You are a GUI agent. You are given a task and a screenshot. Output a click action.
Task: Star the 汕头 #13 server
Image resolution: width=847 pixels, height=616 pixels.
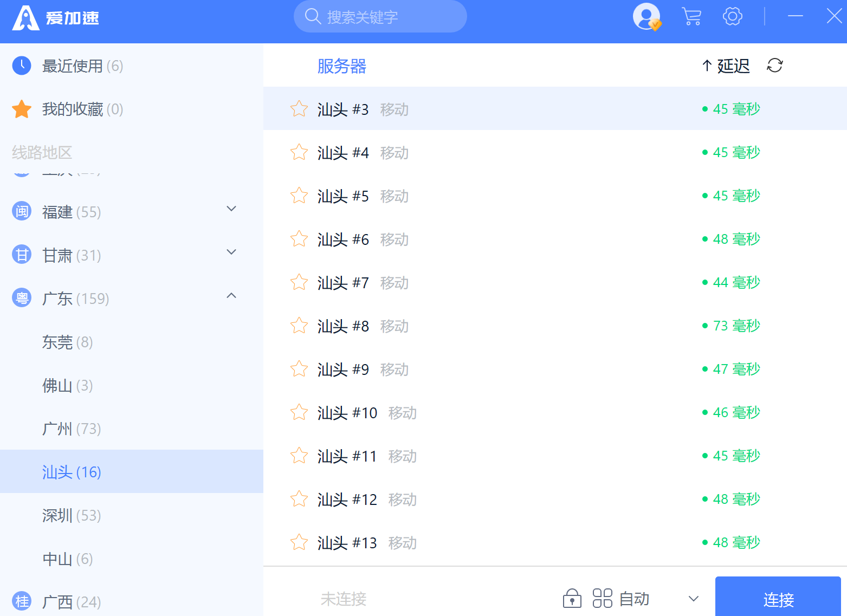(x=299, y=542)
